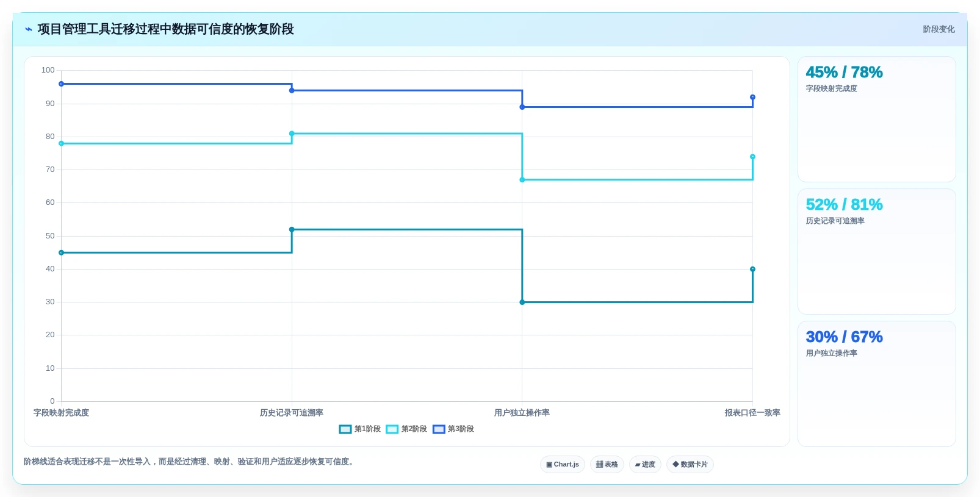Click the 字段映射完成度 card caption
The width and height of the screenshot is (980, 497).
click(x=831, y=88)
